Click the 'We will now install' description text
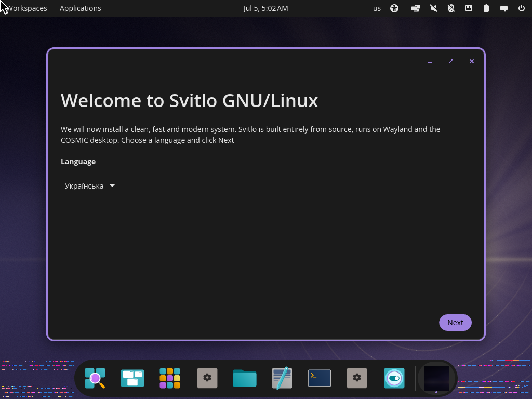Image resolution: width=532 pixels, height=399 pixels. [x=250, y=135]
